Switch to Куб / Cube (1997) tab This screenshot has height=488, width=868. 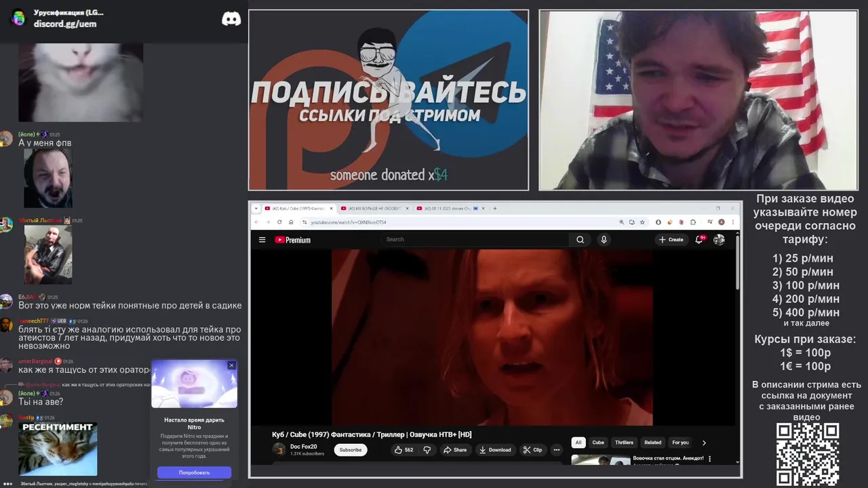298,208
